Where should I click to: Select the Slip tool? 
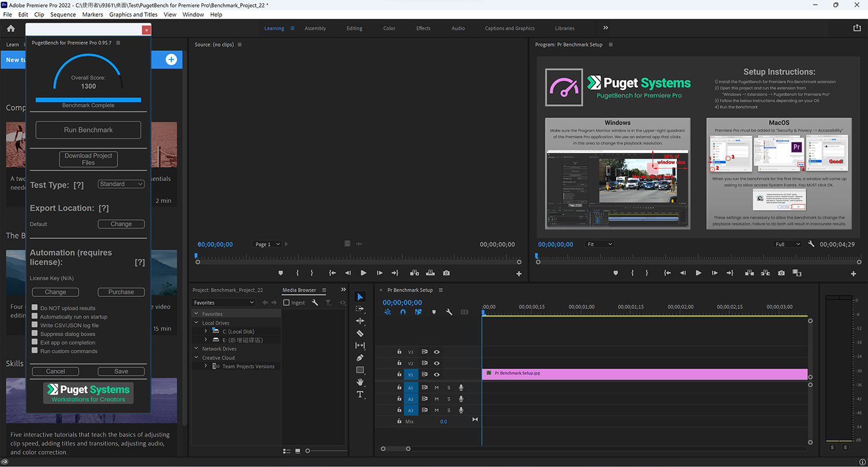[x=360, y=345]
